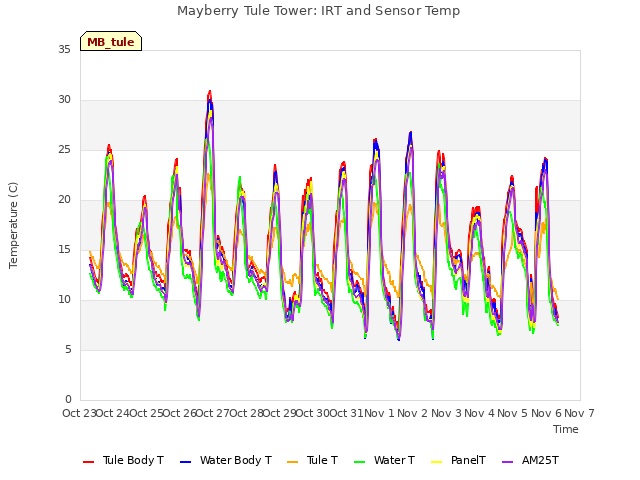The image size is (640, 480).
Task: Click the Nov 2 temperature peak near 27 C
Action: [x=411, y=133]
